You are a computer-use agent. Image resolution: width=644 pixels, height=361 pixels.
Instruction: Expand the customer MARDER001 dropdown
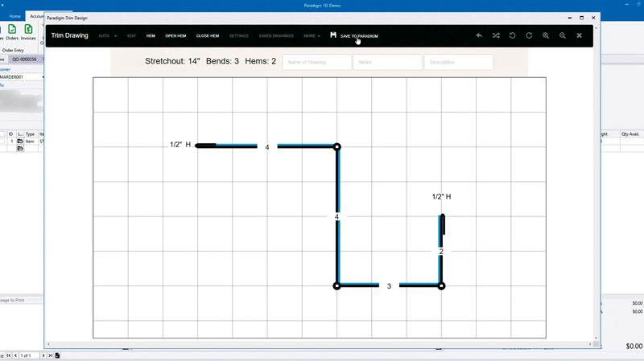43,76
